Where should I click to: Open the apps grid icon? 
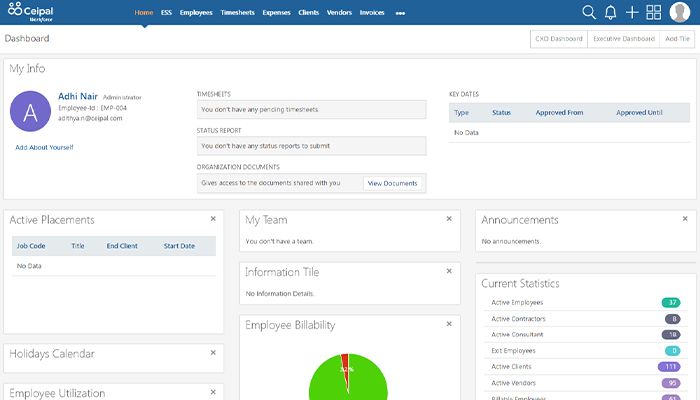coord(654,12)
